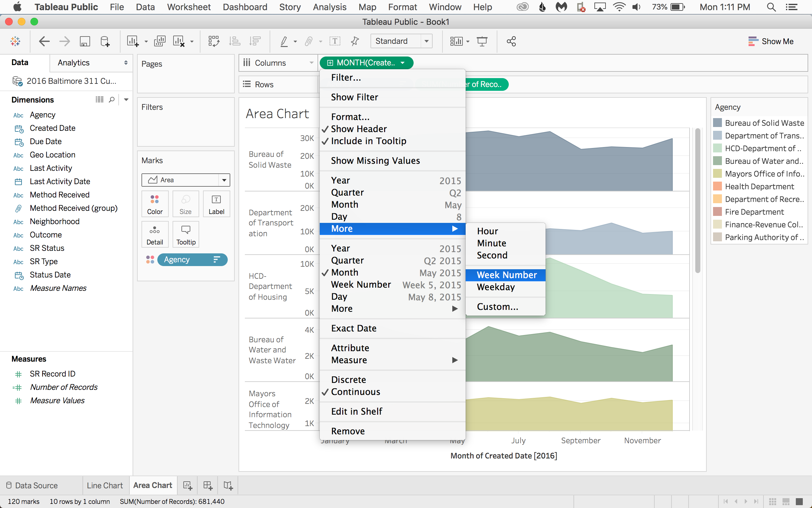Viewport: 812px width, 508px height.
Task: Click the new worksheet toolbar icon
Action: tap(133, 41)
